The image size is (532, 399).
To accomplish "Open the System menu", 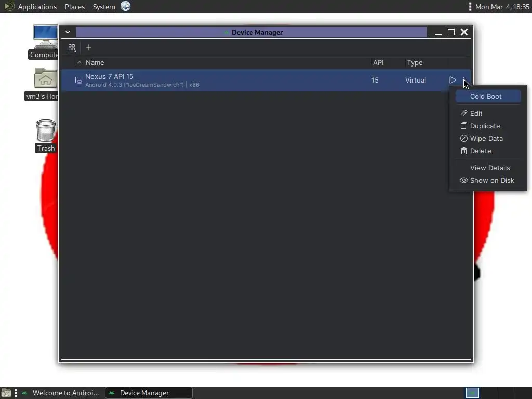I will coord(104,7).
